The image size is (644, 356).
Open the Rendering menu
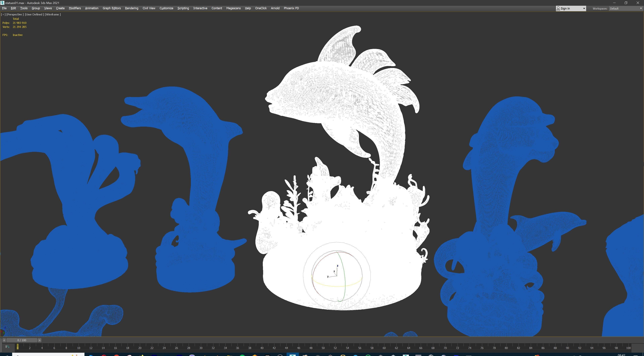(x=131, y=8)
